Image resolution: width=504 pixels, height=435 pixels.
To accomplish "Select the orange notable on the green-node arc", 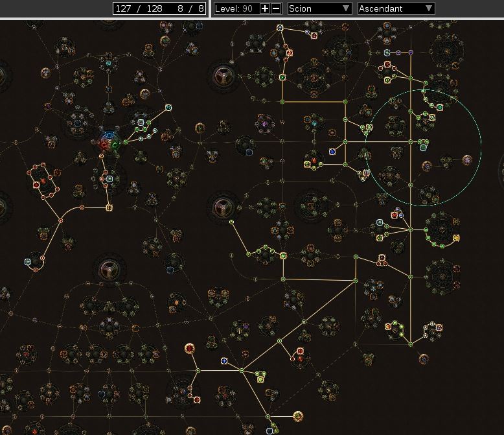I will click(388, 327).
